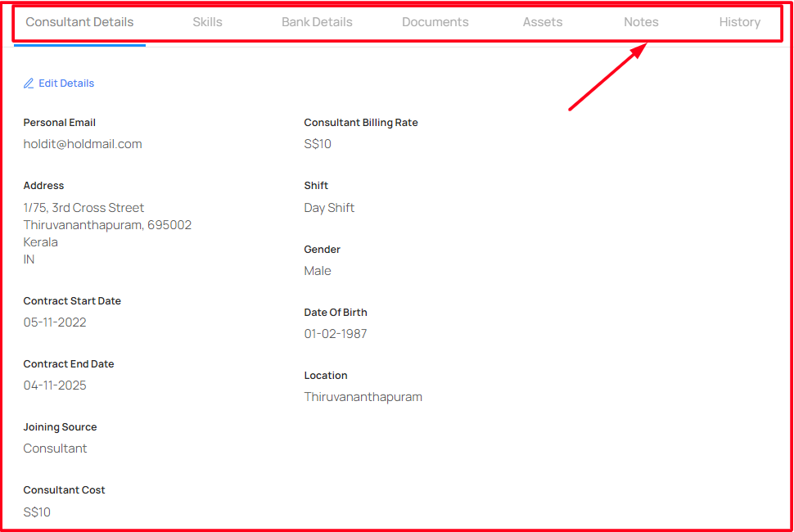Viewport: 794px width, 532px height.
Task: Click the Location label
Action: tap(326, 376)
